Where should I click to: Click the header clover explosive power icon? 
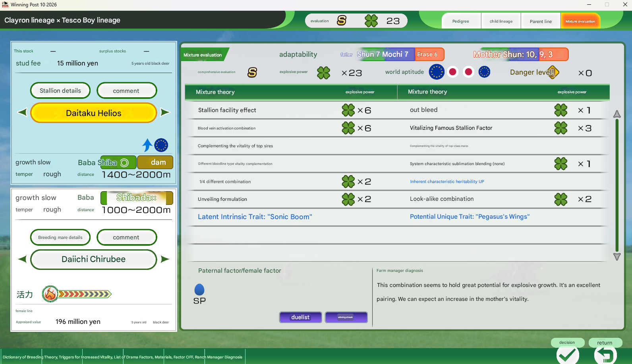click(x=371, y=21)
